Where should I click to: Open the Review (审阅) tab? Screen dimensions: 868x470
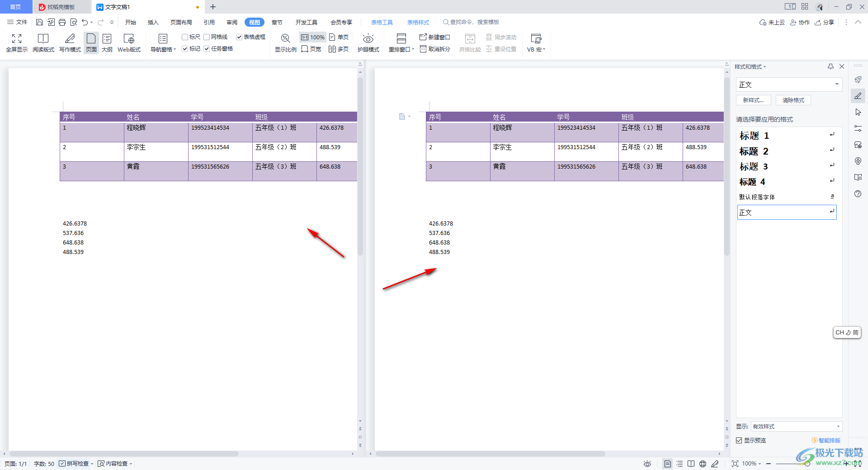(232, 22)
